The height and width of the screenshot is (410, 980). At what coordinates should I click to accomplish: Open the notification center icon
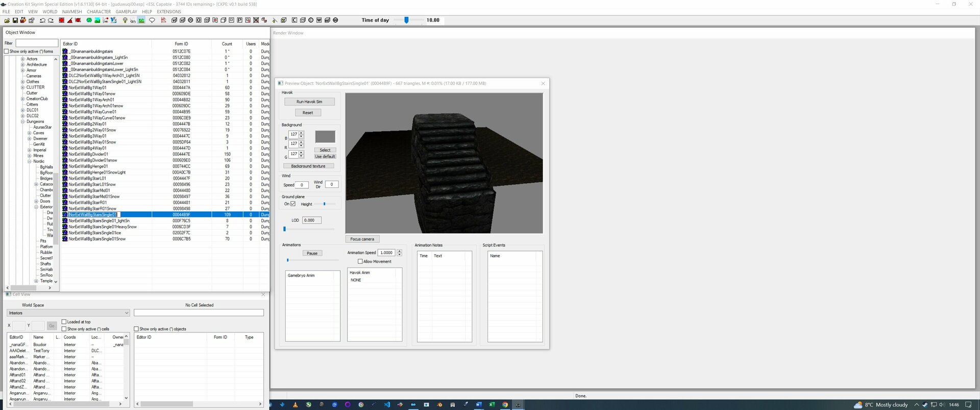click(968, 404)
